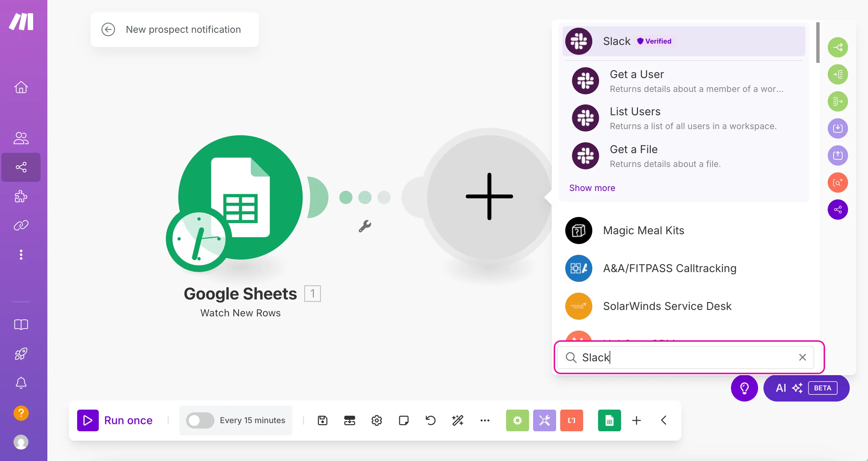Click the empty plus module circle

(489, 197)
